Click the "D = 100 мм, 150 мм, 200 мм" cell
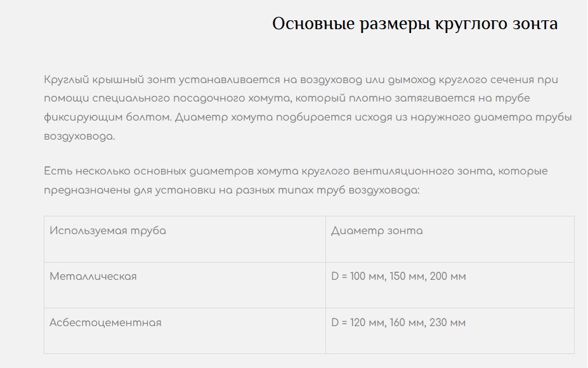The width and height of the screenshot is (588, 368). (398, 277)
